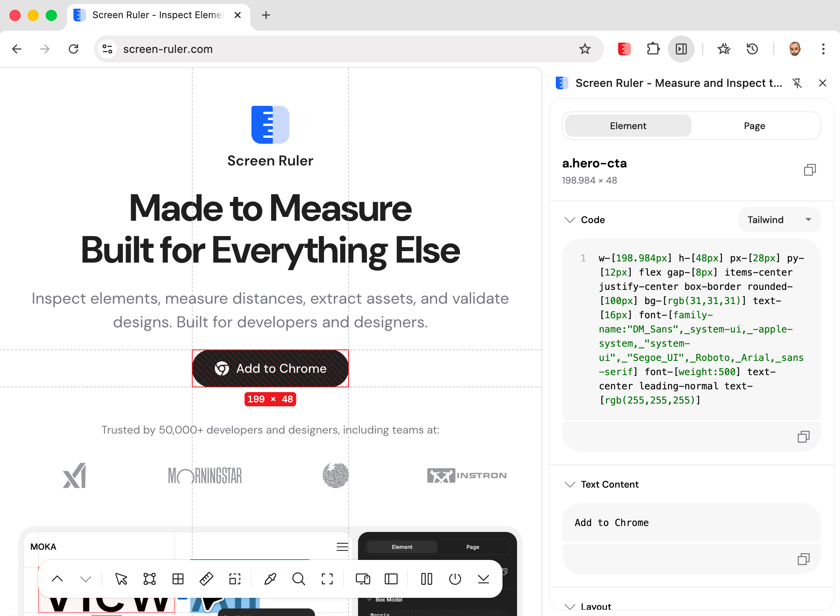Click the 'Made to Measure' headline

(270, 208)
